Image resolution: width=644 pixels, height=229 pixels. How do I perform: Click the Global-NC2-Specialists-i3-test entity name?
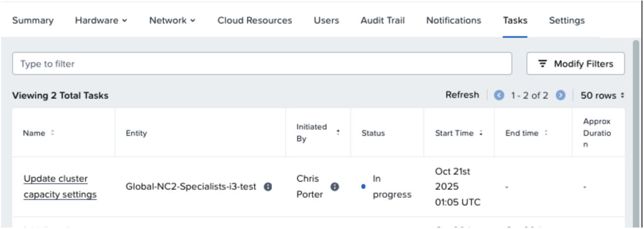pyautogui.click(x=191, y=187)
